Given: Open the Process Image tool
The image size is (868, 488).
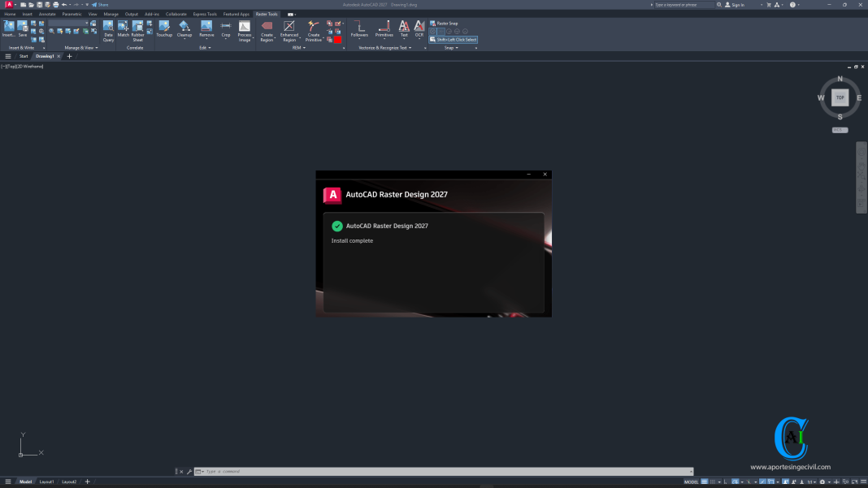Looking at the screenshot, I should click(x=244, y=31).
